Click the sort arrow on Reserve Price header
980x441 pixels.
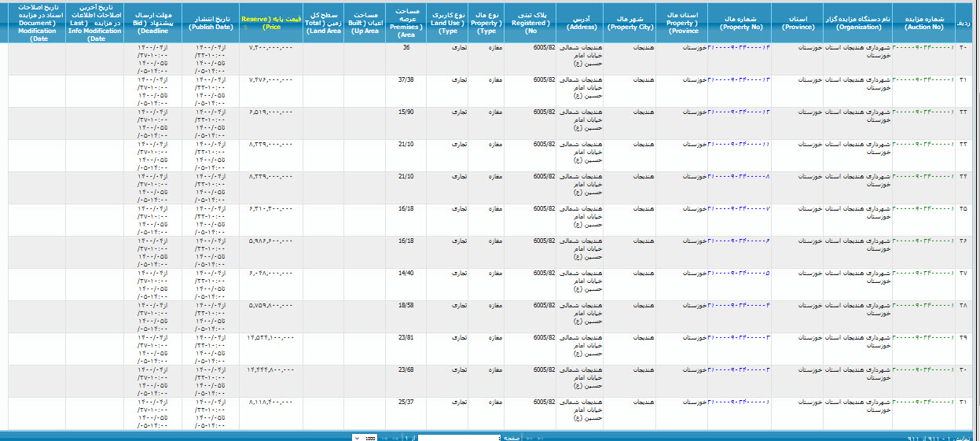pos(246,28)
